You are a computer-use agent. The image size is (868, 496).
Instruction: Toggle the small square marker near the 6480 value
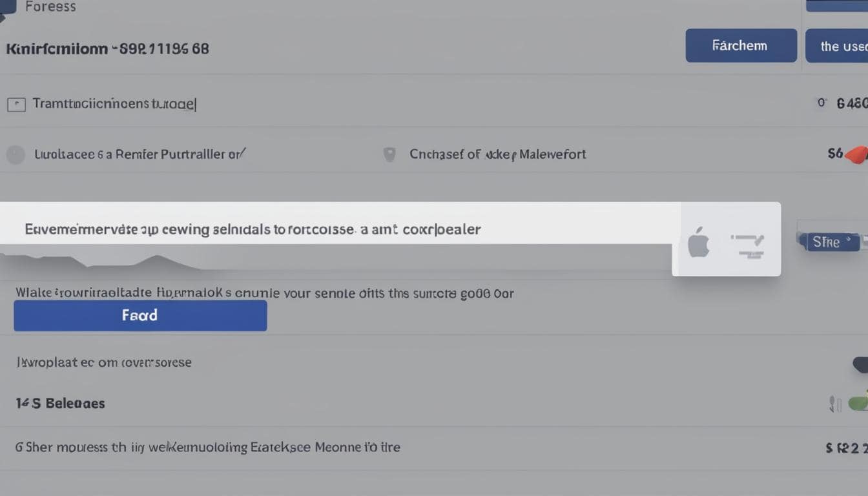821,102
